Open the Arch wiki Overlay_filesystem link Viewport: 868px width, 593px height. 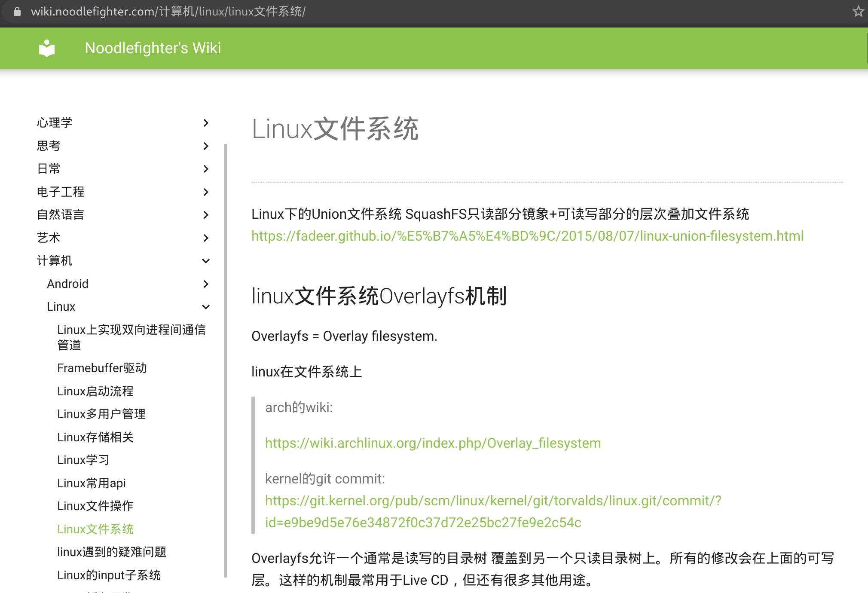coord(433,443)
